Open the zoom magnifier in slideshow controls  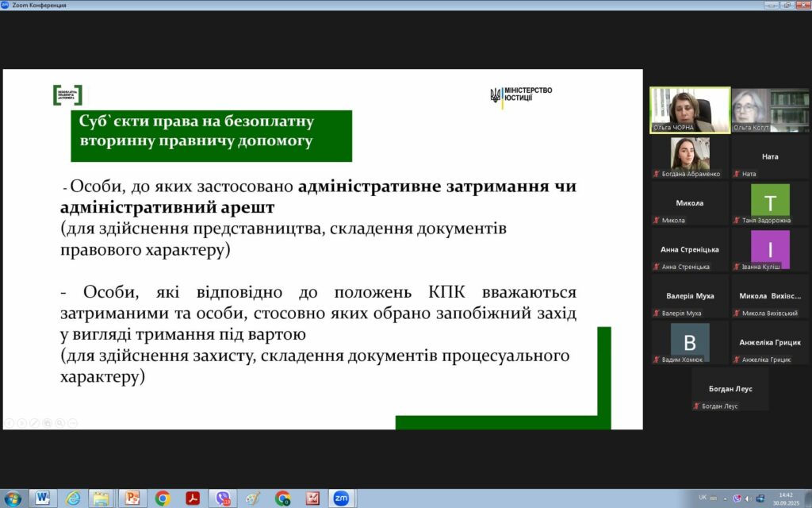pos(59,422)
